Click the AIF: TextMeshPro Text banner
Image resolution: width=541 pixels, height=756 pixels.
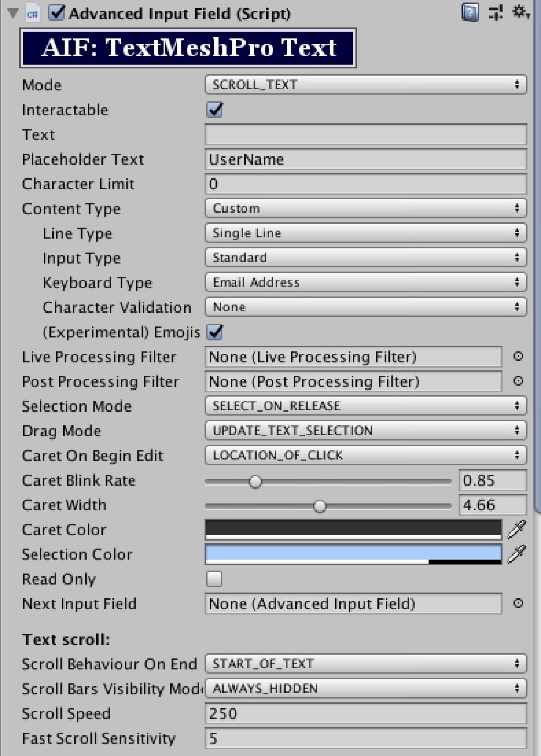tap(188, 48)
